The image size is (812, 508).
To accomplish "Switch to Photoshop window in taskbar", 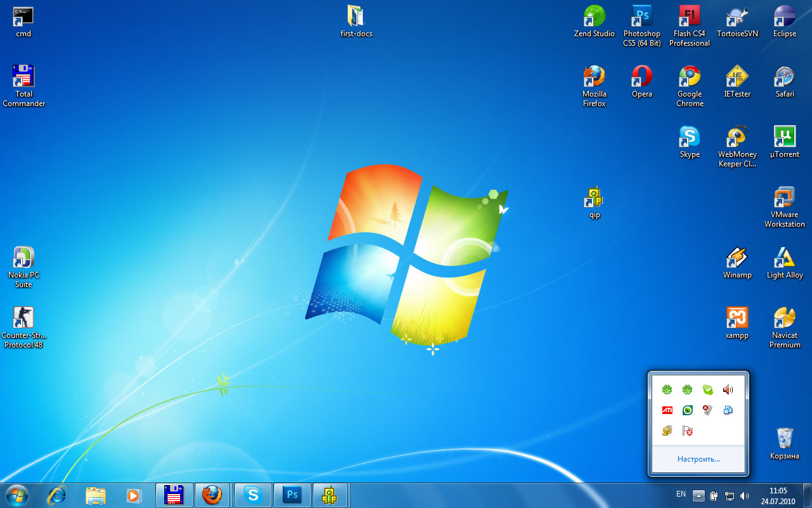I will point(292,495).
